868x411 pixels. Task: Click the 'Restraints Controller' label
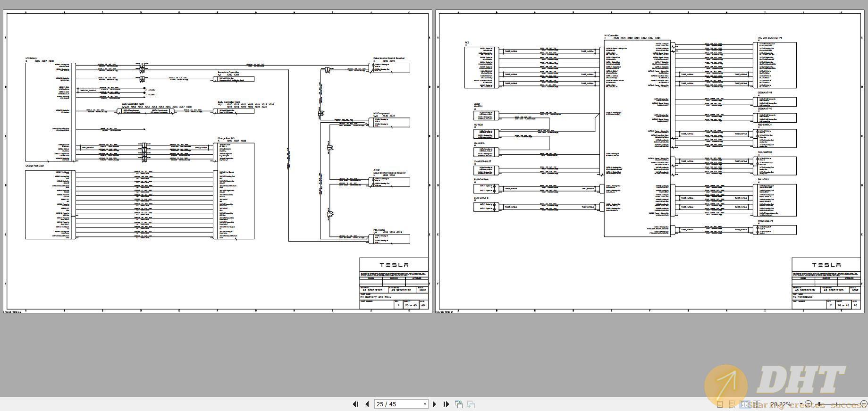(228, 72)
